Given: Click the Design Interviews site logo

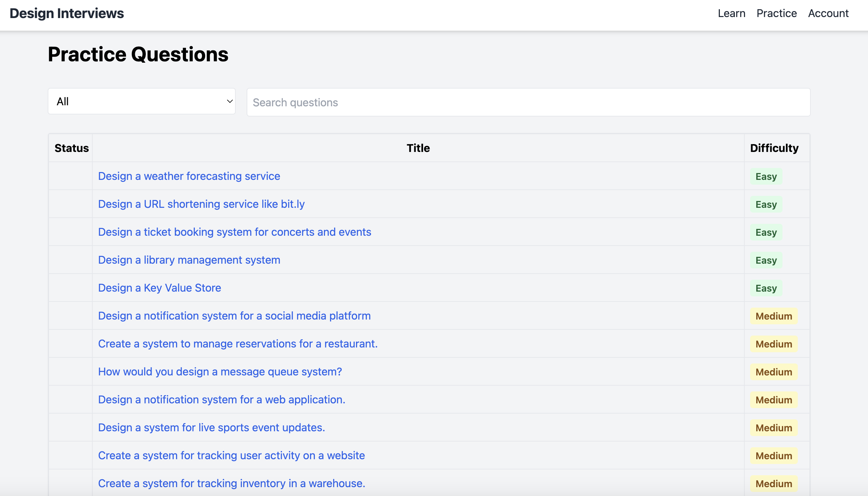Looking at the screenshot, I should [67, 13].
